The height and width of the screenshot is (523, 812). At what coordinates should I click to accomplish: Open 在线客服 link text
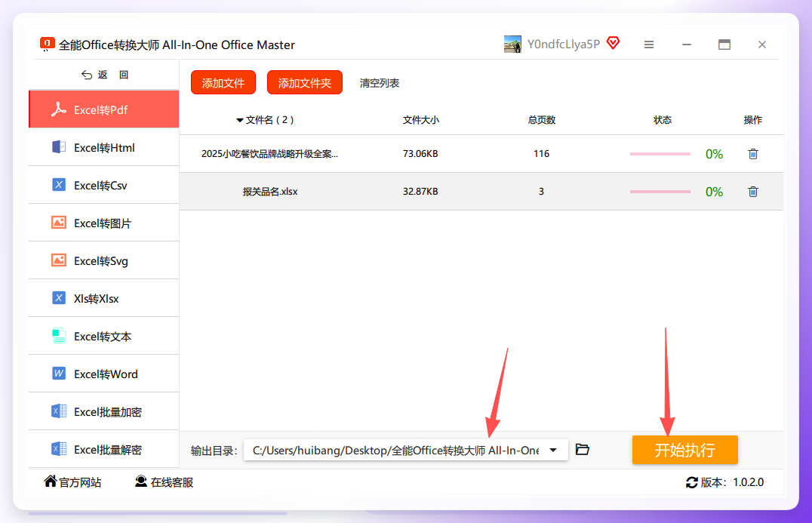[172, 482]
